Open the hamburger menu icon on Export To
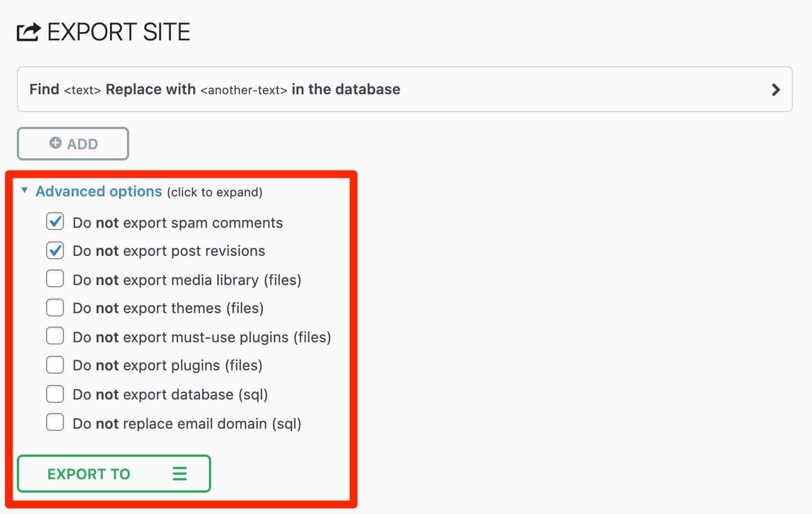The width and height of the screenshot is (812, 514). 180,474
